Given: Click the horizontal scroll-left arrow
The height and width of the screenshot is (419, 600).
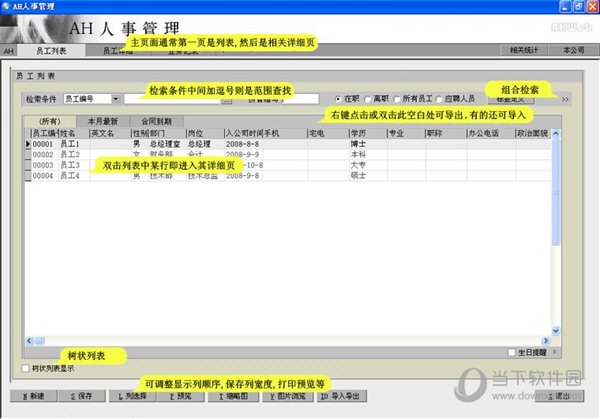Looking at the screenshot, I should [29, 341].
